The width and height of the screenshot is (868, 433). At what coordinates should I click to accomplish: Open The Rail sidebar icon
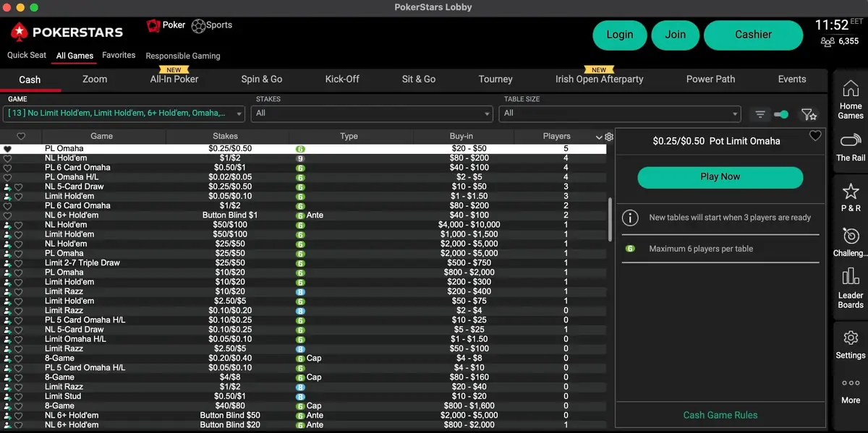[x=850, y=147]
